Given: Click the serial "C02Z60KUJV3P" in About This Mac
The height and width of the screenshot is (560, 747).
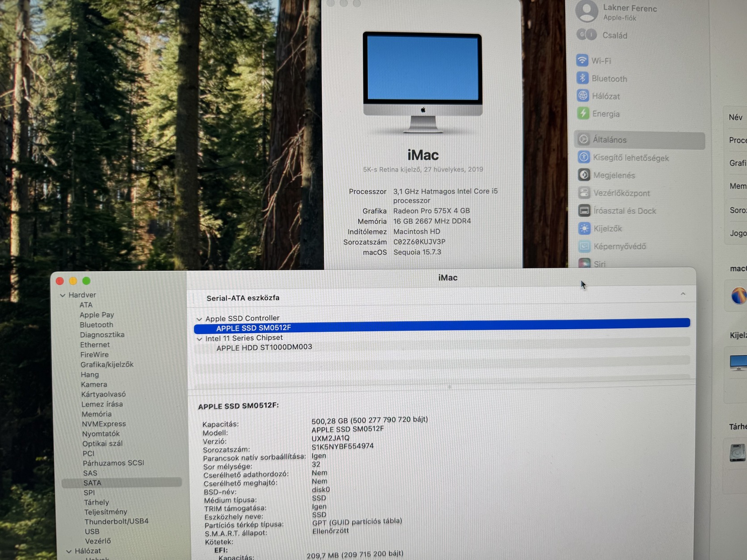Looking at the screenshot, I should tap(419, 242).
